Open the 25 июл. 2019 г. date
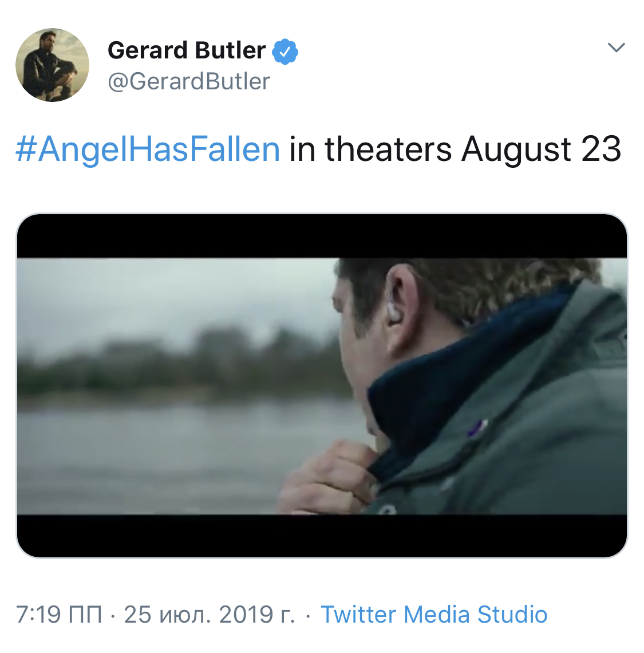The height and width of the screenshot is (653, 644). pyautogui.click(x=210, y=615)
